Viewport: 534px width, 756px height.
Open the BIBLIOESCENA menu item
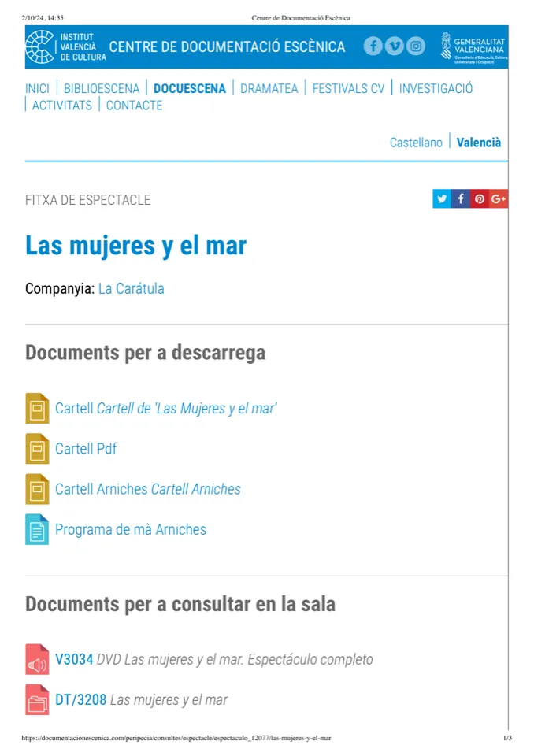(x=102, y=88)
